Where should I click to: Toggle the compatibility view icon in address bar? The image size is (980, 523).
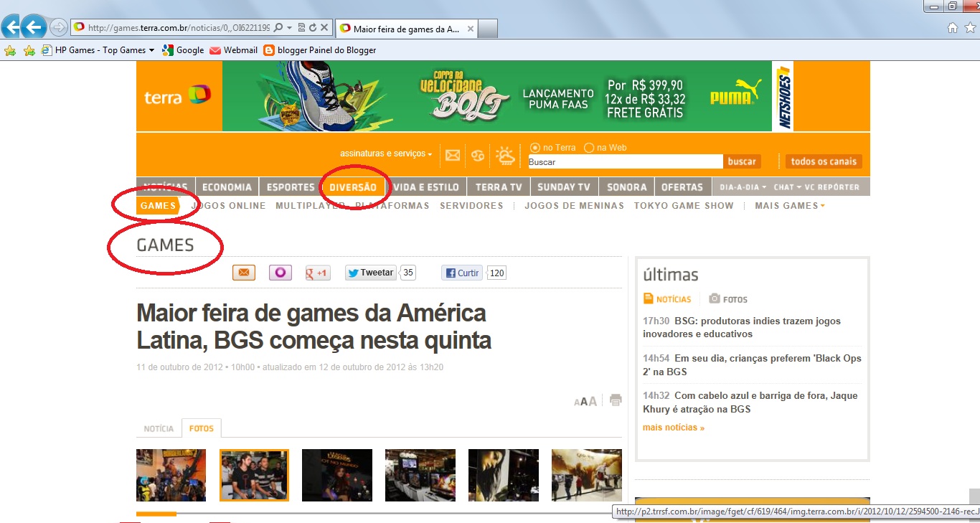click(x=302, y=28)
